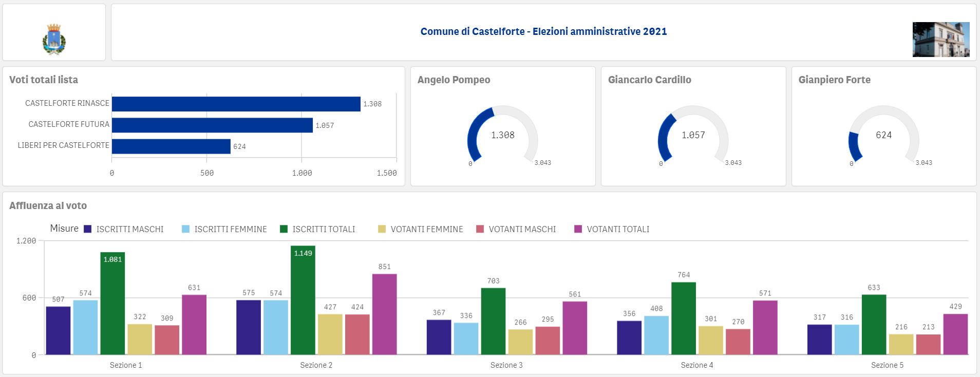The height and width of the screenshot is (377, 980).
Task: Click the Affluenza al voto chart title
Action: pos(48,205)
